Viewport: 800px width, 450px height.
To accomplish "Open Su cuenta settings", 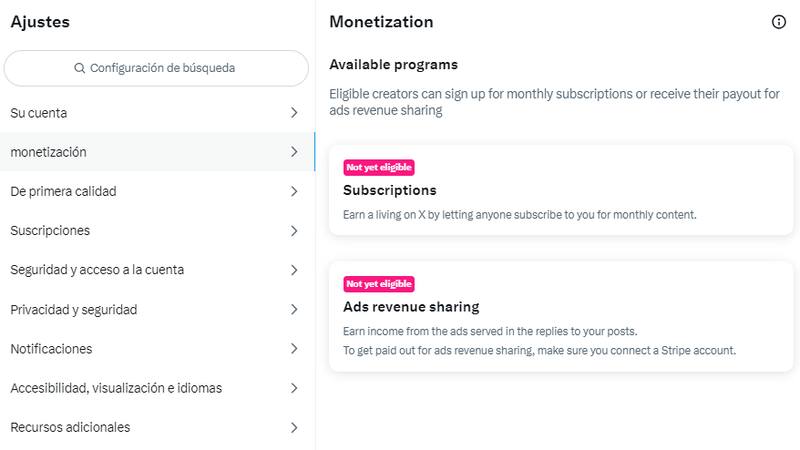I will point(39,113).
